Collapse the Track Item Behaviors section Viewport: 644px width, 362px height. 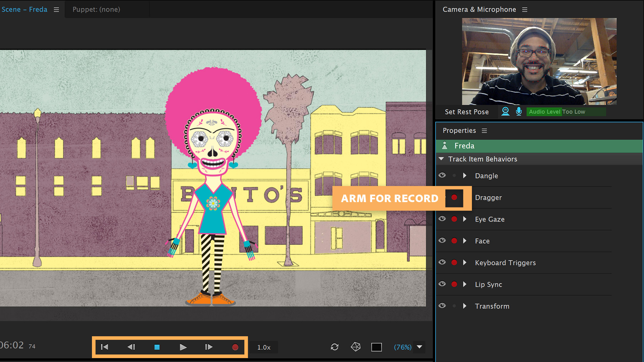point(441,159)
